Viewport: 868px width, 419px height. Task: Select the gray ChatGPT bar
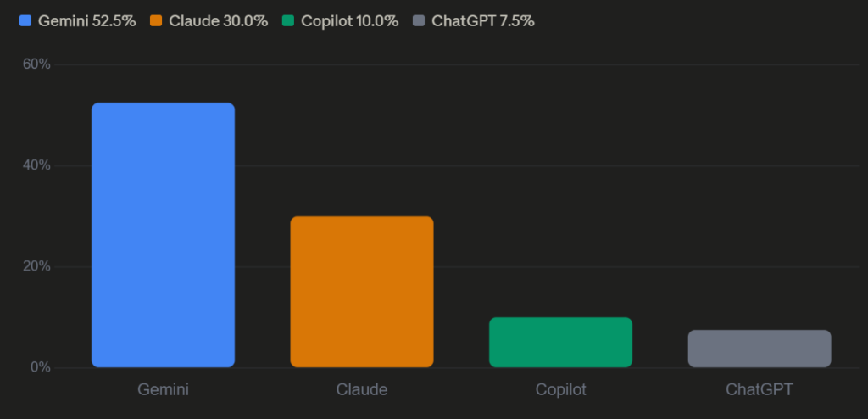(x=759, y=349)
